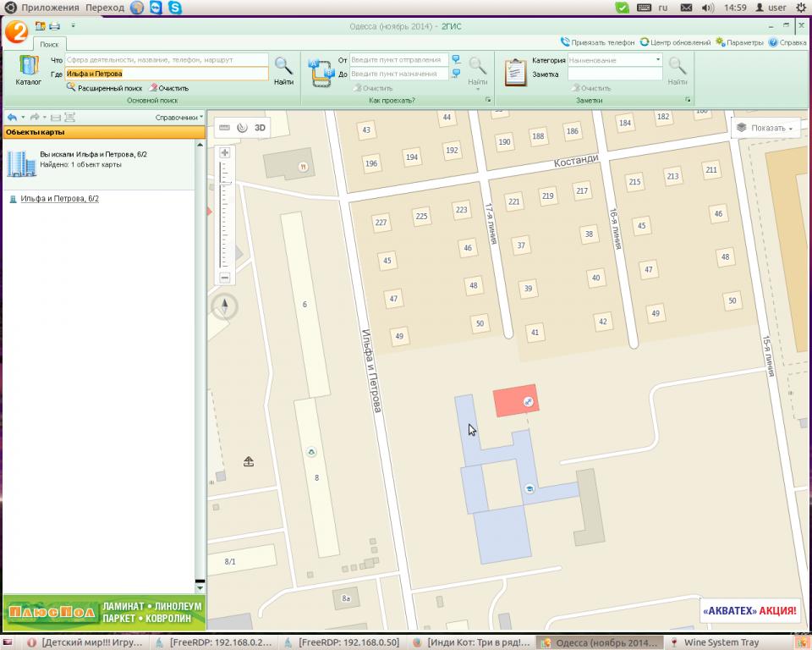This screenshot has height=650, width=812.
Task: Click the notes clipboard icon
Action: coord(515,73)
